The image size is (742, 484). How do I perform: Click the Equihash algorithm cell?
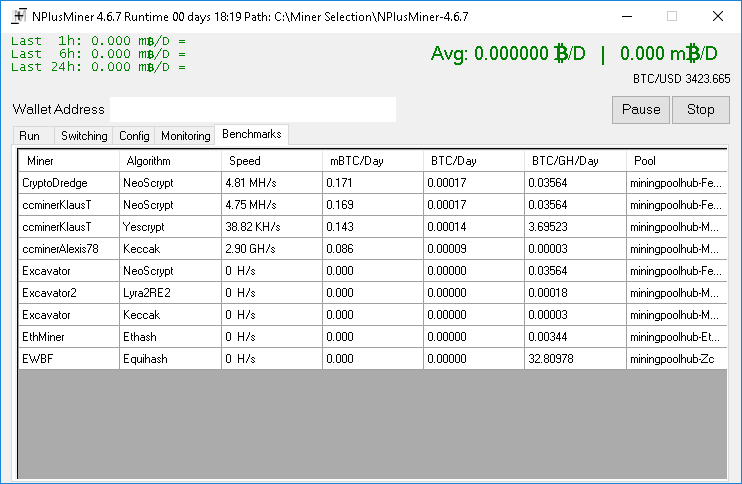tap(170, 359)
